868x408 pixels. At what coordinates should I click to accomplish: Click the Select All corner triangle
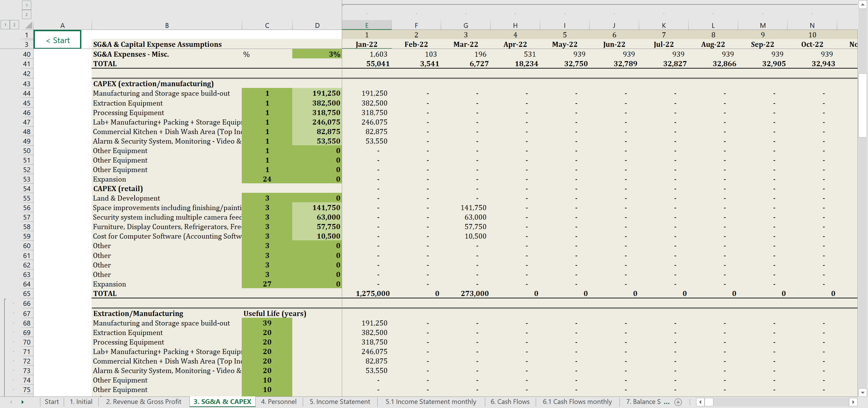[29, 25]
